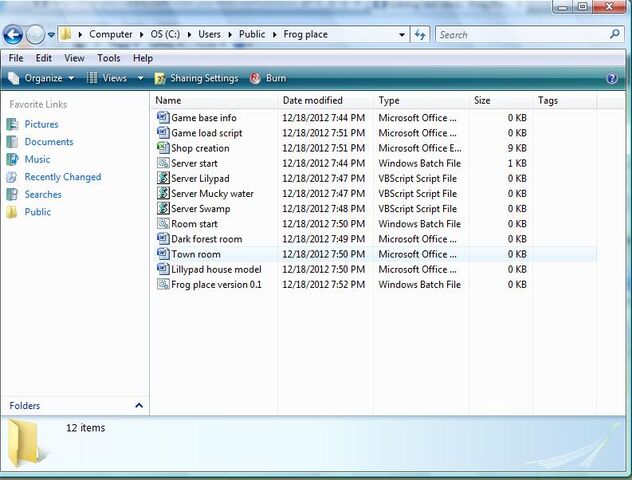The image size is (632, 480).
Task: Select the Room start batch file icon
Action: click(x=163, y=223)
